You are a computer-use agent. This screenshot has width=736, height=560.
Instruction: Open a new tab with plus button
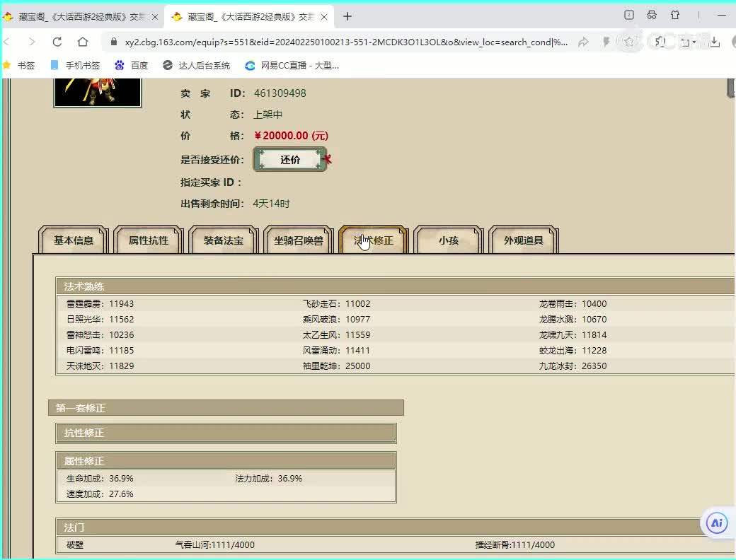click(347, 16)
